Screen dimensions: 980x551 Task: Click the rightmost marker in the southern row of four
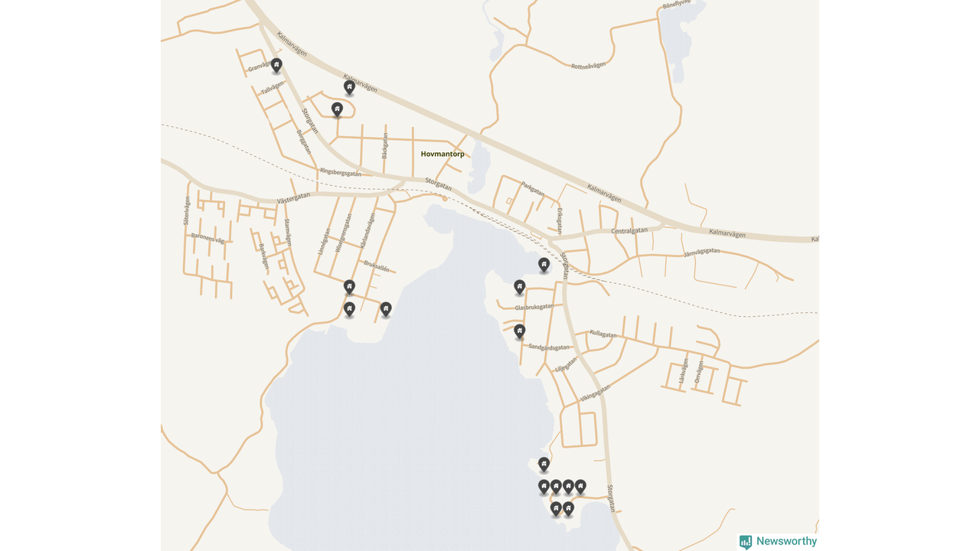click(x=580, y=487)
